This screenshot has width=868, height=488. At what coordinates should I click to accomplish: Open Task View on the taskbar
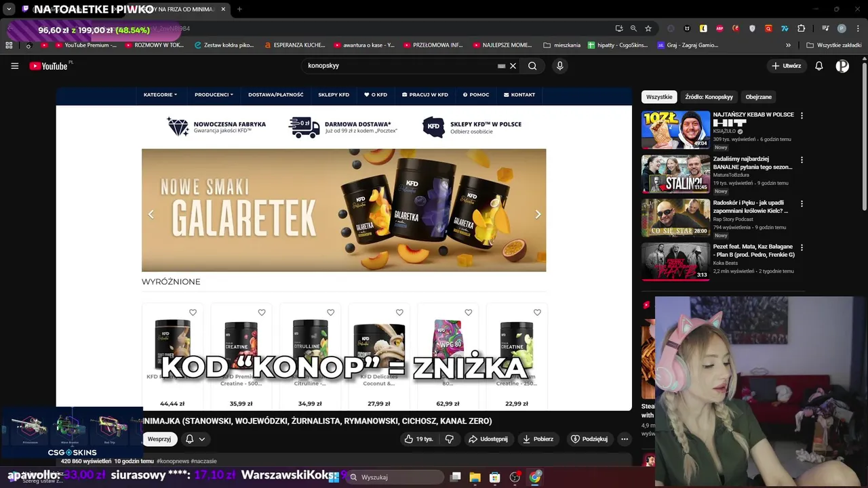(456, 477)
